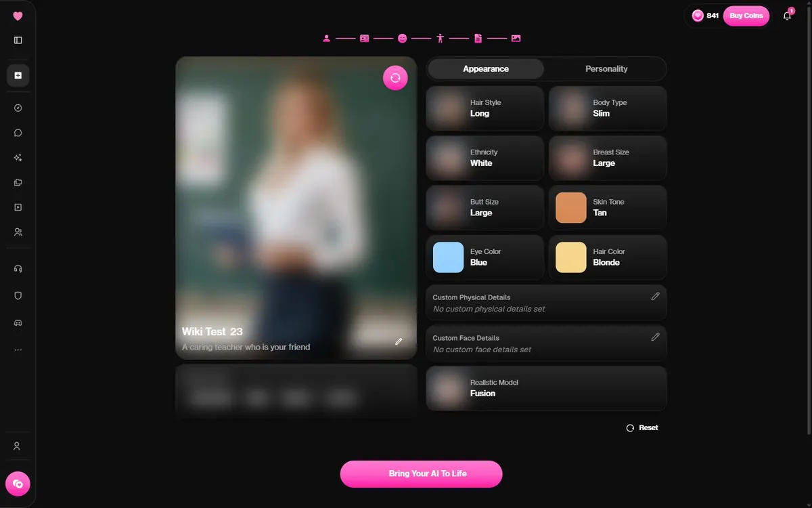Open the Ethnicity White option
The image size is (812, 508).
pos(485,158)
